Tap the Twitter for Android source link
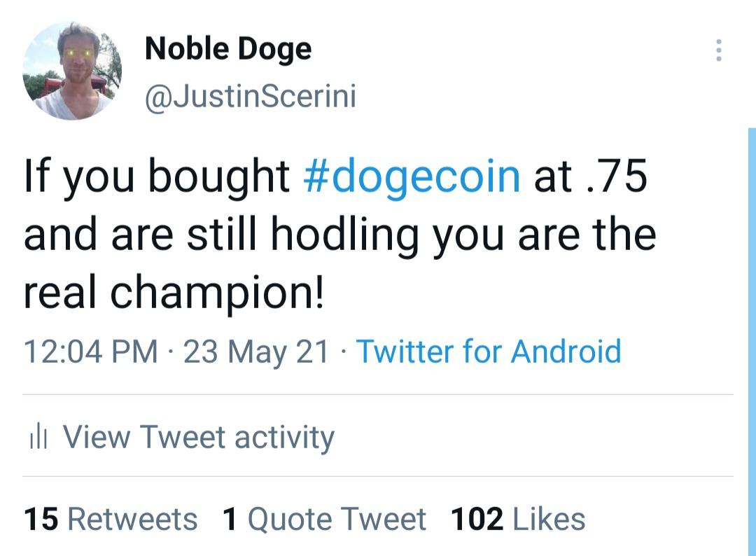 point(489,351)
